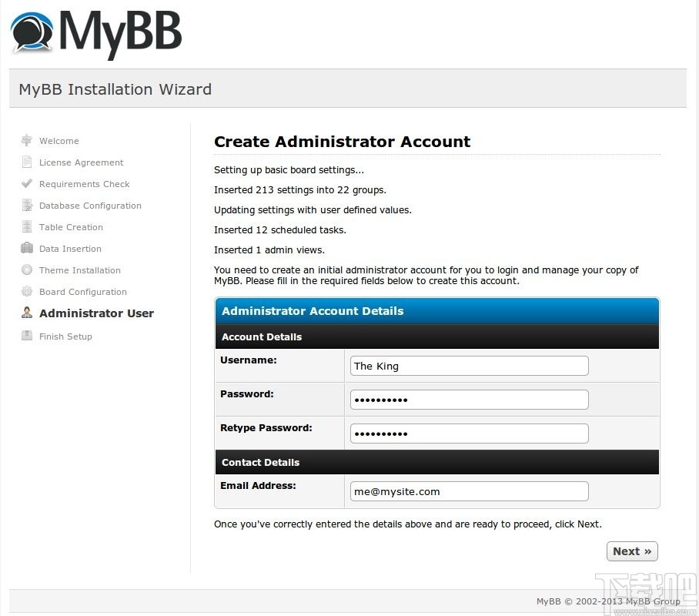Click the Database Configuration icon
Image resolution: width=699 pixels, height=616 pixels.
pos(28,206)
